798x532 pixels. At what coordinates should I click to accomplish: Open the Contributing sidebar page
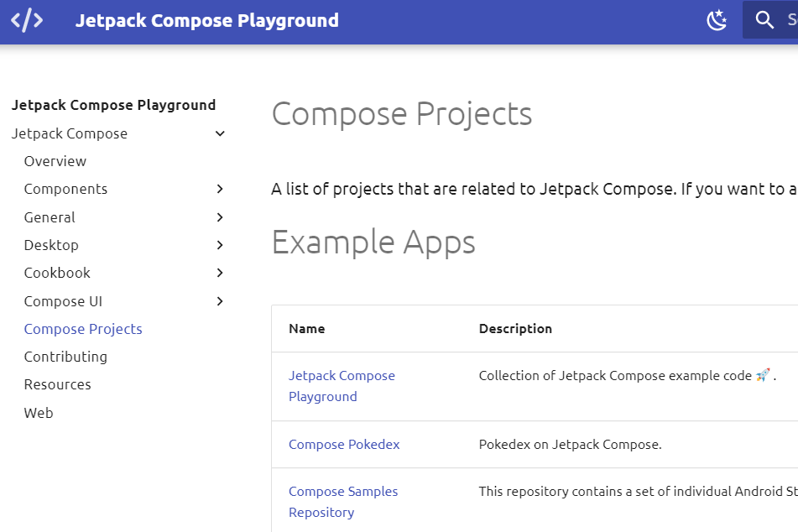pyautogui.click(x=65, y=357)
